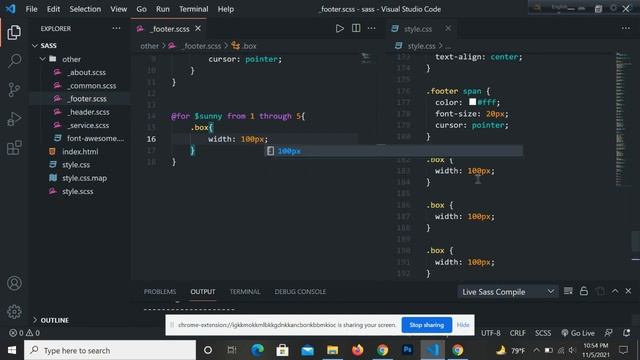The image size is (640, 360).
Task: Click the errors and warnings status indicator
Action: (x=24, y=333)
